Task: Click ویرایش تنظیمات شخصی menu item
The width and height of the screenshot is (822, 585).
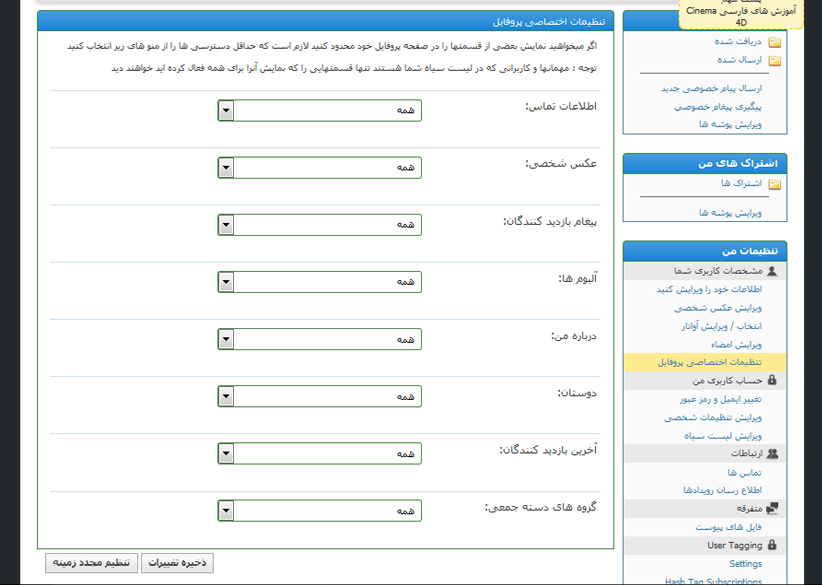Action: (x=713, y=418)
